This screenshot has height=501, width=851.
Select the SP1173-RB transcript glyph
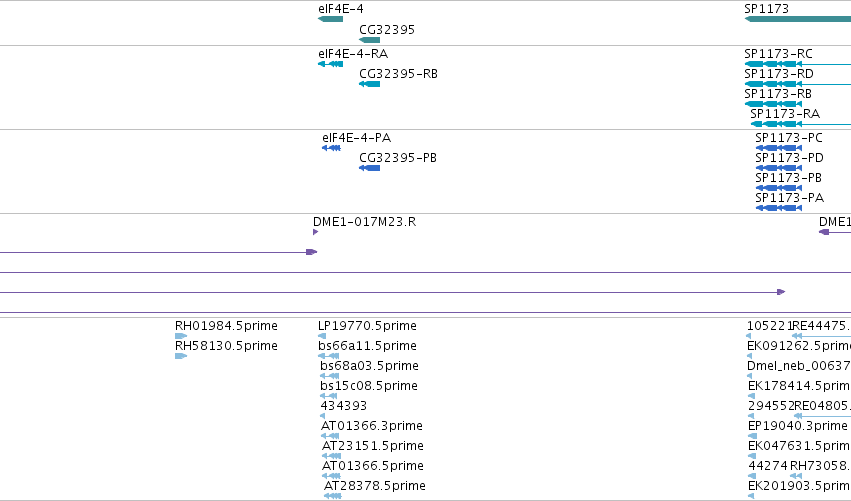[773, 104]
